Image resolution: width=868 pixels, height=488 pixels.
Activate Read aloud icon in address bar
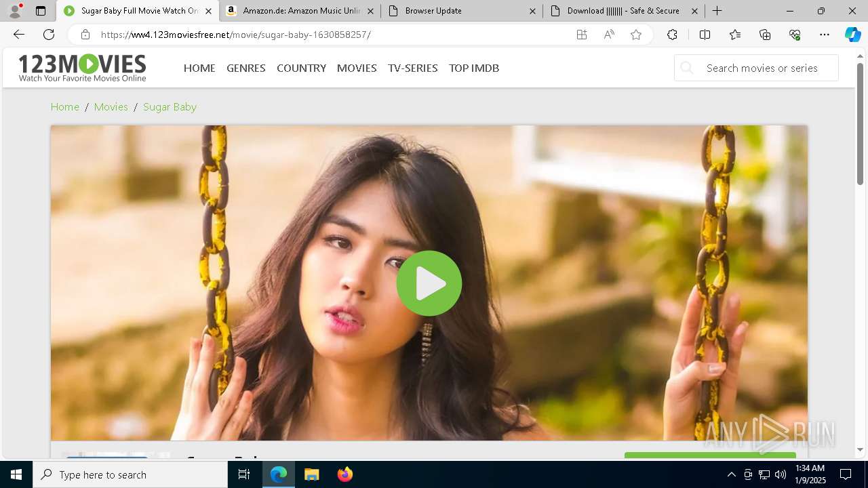click(x=609, y=35)
